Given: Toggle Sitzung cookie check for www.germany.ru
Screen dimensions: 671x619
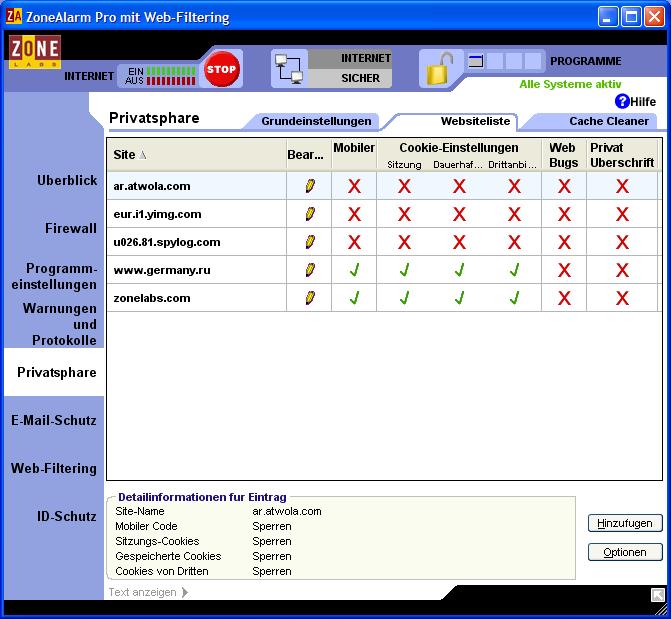Looking at the screenshot, I should (404, 270).
